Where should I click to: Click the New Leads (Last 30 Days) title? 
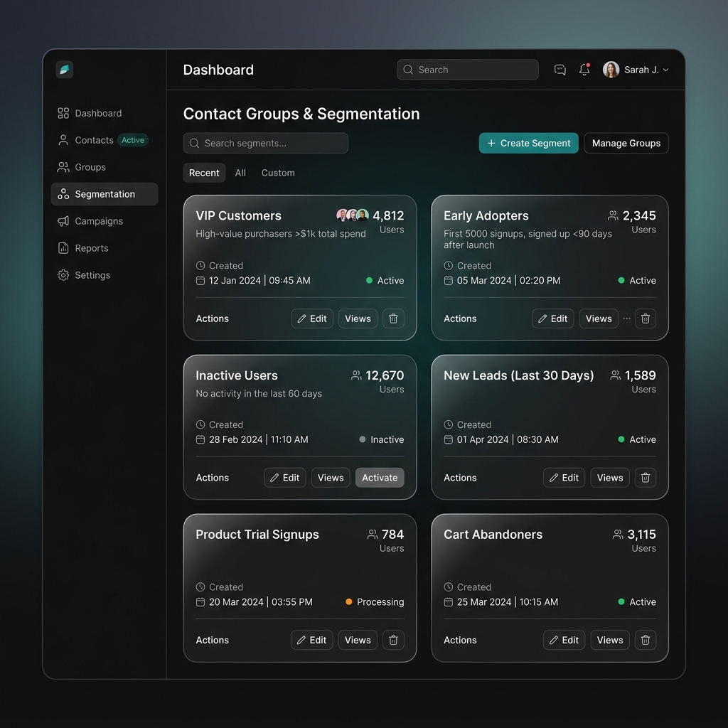(518, 375)
